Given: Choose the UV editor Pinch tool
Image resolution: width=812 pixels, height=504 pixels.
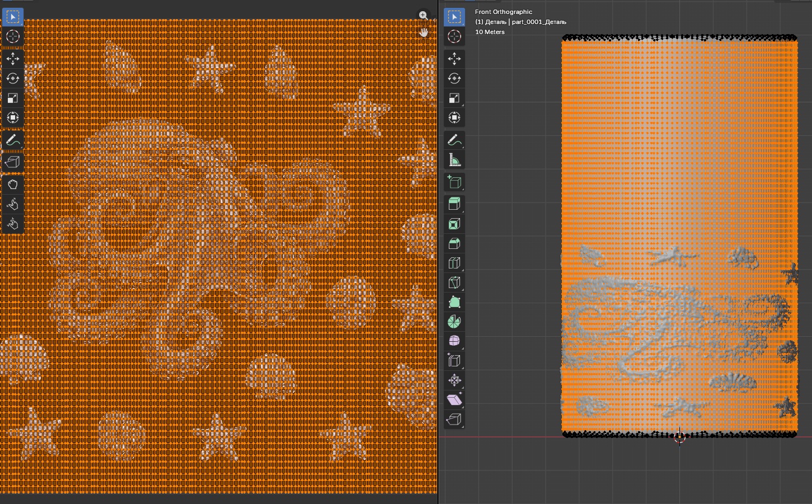Looking at the screenshot, I should [x=13, y=224].
